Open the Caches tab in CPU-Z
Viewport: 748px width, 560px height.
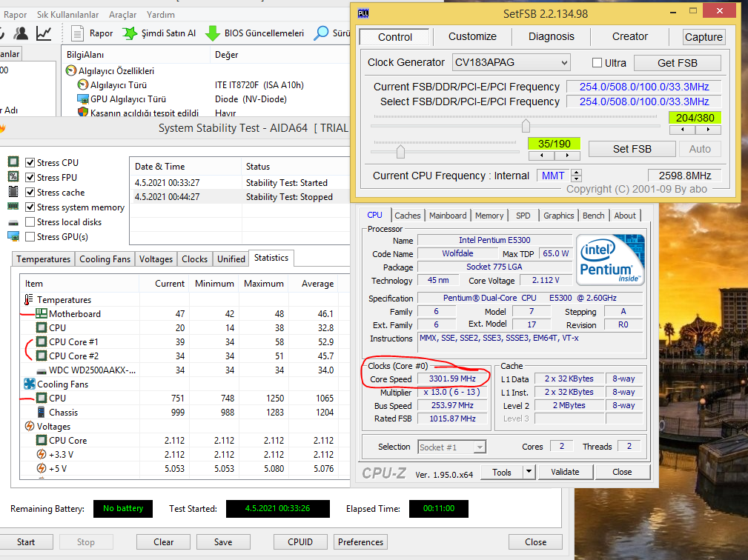tap(408, 216)
